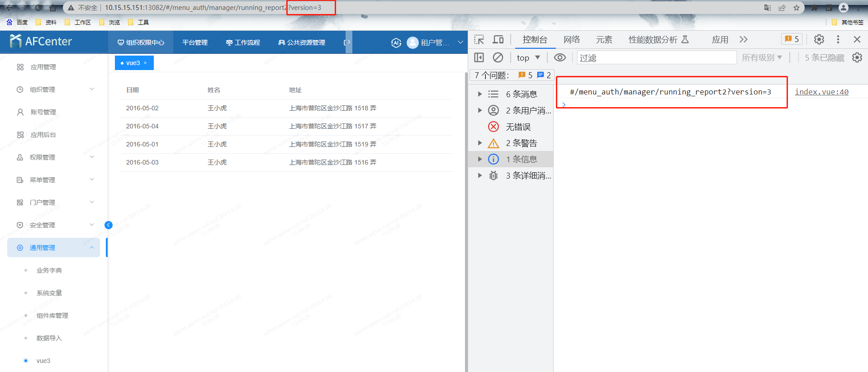Collapse sidebar with blue arrow button
868x372 pixels.
(x=109, y=225)
